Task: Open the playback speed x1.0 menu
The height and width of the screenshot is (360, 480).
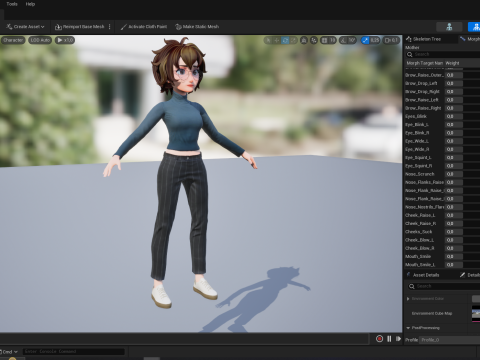Action: (x=65, y=40)
